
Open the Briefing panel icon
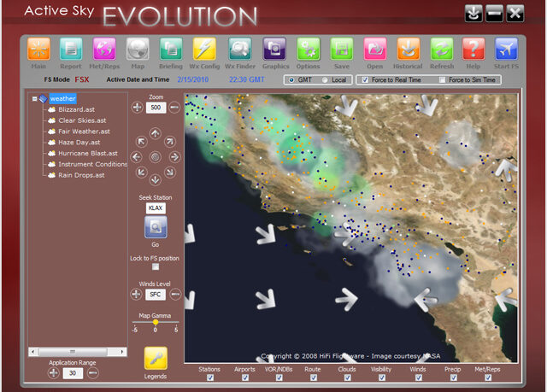tap(171, 50)
